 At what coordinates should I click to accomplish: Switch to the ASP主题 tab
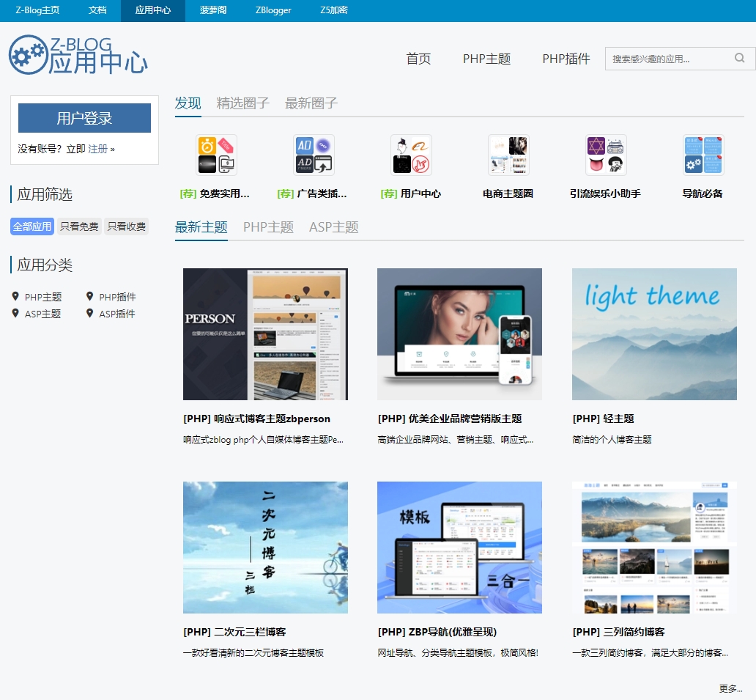click(333, 227)
